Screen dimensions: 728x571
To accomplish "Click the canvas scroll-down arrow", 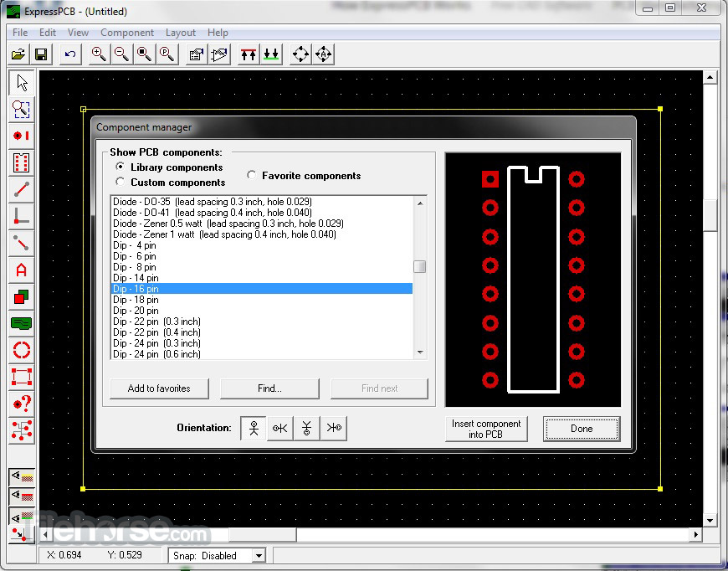I will tap(710, 521).
